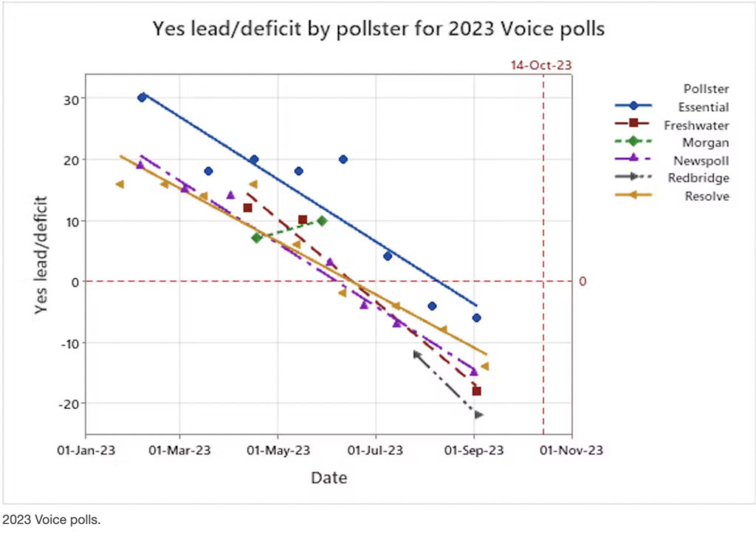
Task: Click the Essential blue circle legend marker
Action: click(634, 107)
